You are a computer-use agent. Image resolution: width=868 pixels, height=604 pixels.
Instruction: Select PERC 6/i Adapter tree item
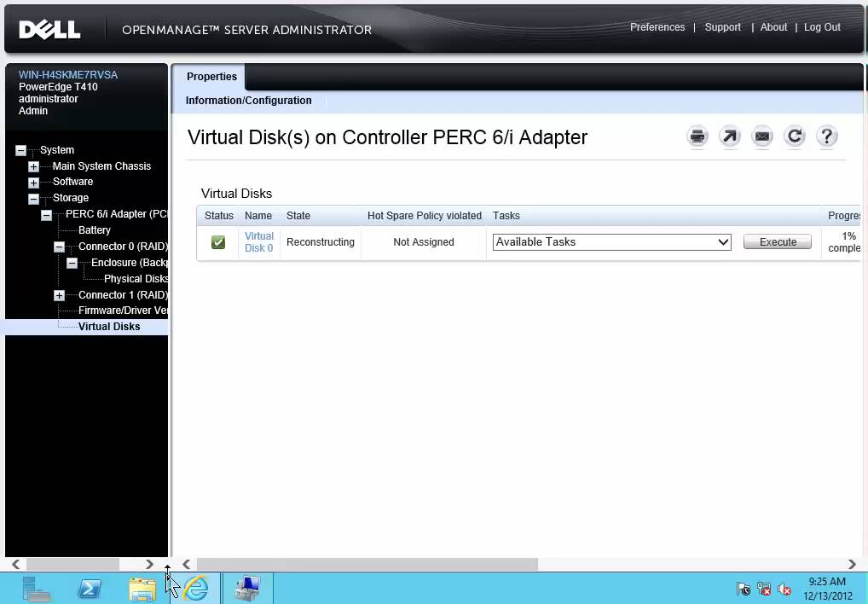pyautogui.click(x=116, y=213)
